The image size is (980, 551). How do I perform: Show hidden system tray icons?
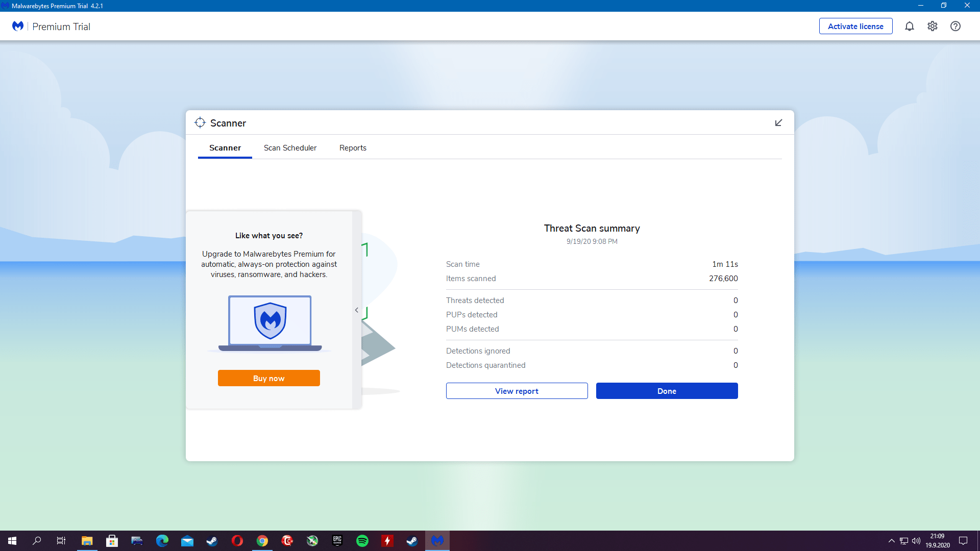click(891, 541)
